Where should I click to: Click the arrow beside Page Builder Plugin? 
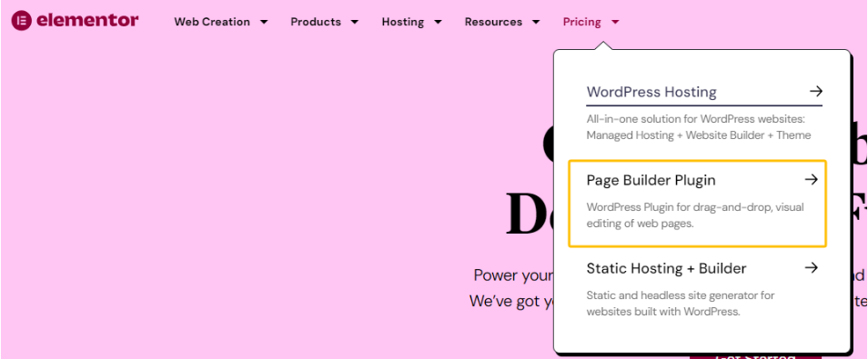[811, 179]
